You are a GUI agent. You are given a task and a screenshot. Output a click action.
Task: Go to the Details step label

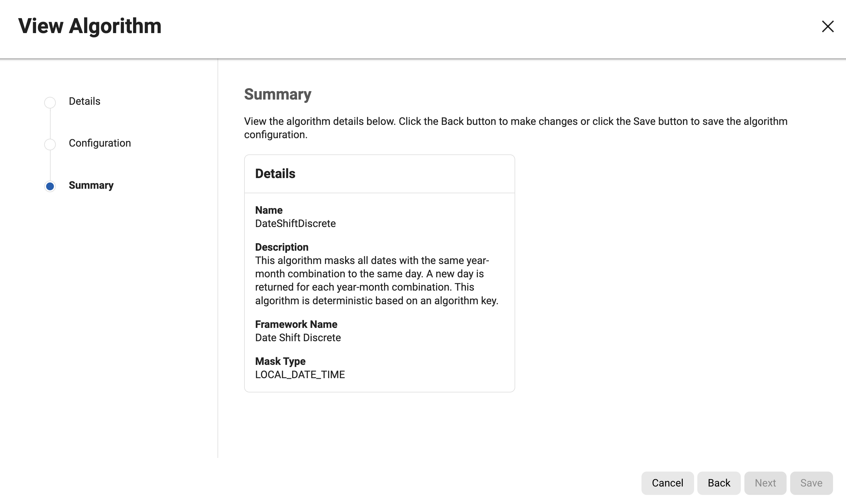tap(84, 101)
